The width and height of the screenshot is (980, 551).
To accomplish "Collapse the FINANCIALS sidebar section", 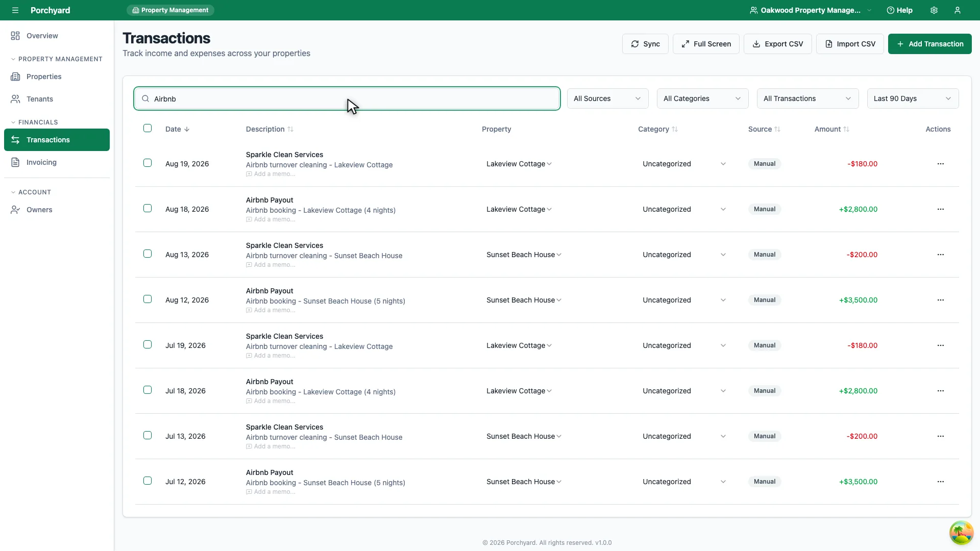I will [35, 122].
